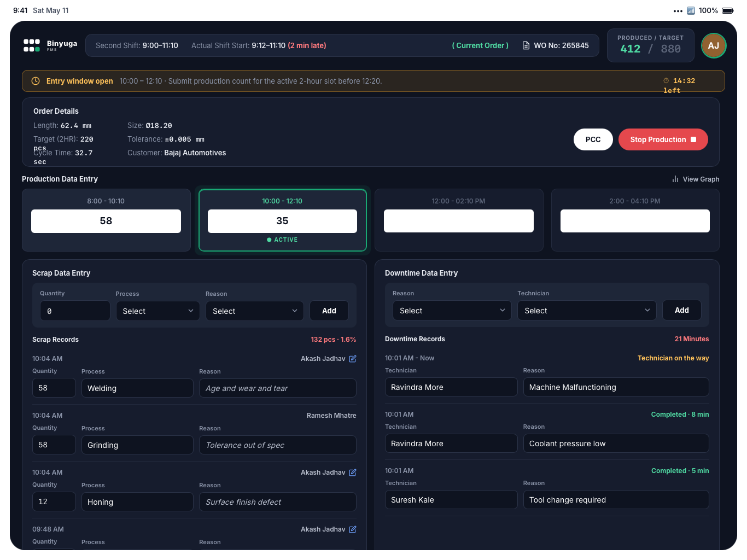Tap the battery icon in status bar
Image resolution: width=747 pixels, height=560 pixels.
pos(728,10)
